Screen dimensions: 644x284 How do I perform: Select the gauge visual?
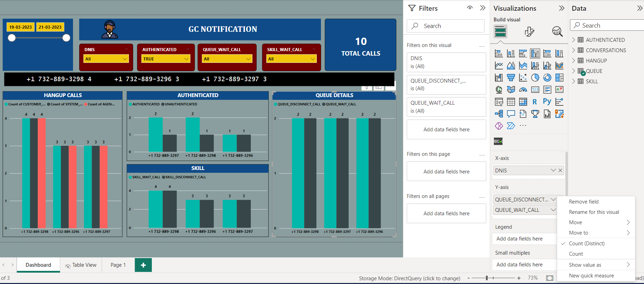[x=523, y=90]
